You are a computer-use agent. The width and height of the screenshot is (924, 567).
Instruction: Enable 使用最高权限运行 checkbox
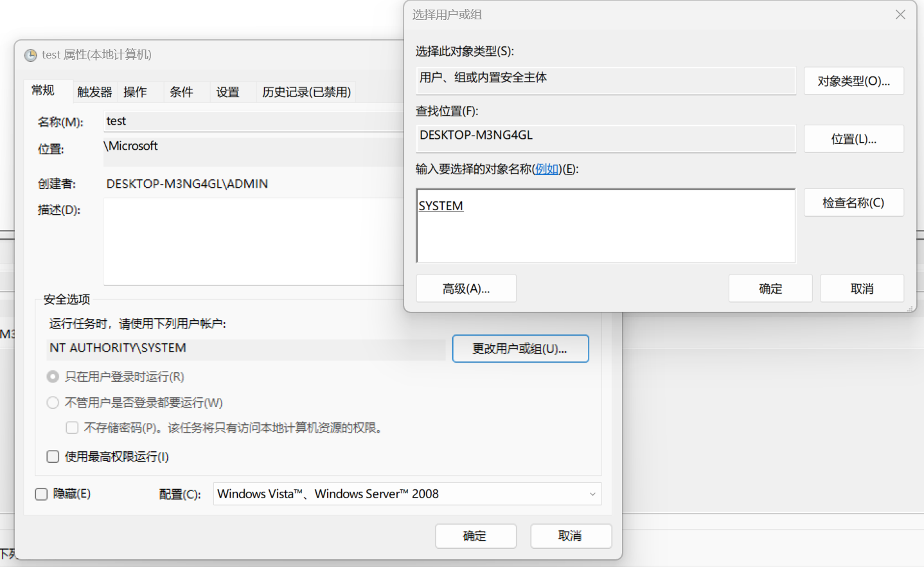(53, 456)
